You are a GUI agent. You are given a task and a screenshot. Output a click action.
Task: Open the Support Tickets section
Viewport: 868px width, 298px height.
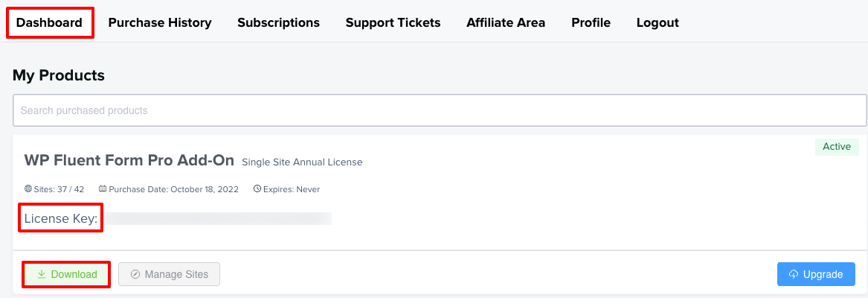coord(393,22)
